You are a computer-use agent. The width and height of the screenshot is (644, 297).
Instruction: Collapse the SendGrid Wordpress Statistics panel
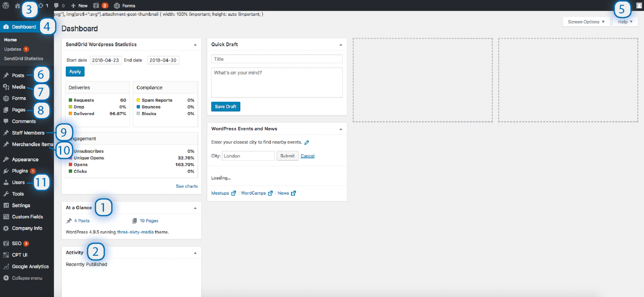coord(195,45)
